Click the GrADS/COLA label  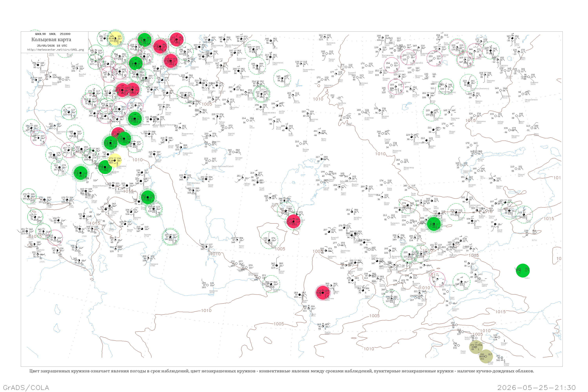pos(26,387)
